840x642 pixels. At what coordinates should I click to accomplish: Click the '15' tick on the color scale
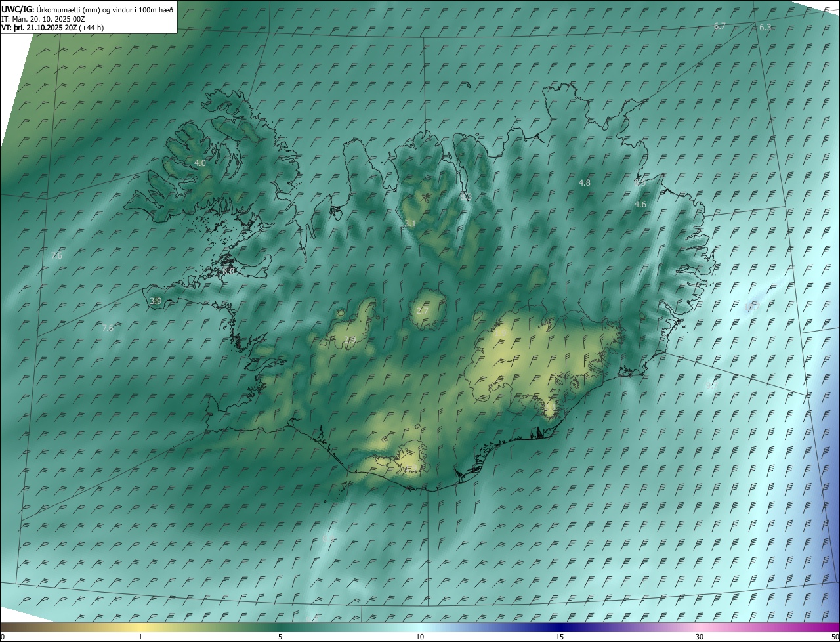pos(560,637)
